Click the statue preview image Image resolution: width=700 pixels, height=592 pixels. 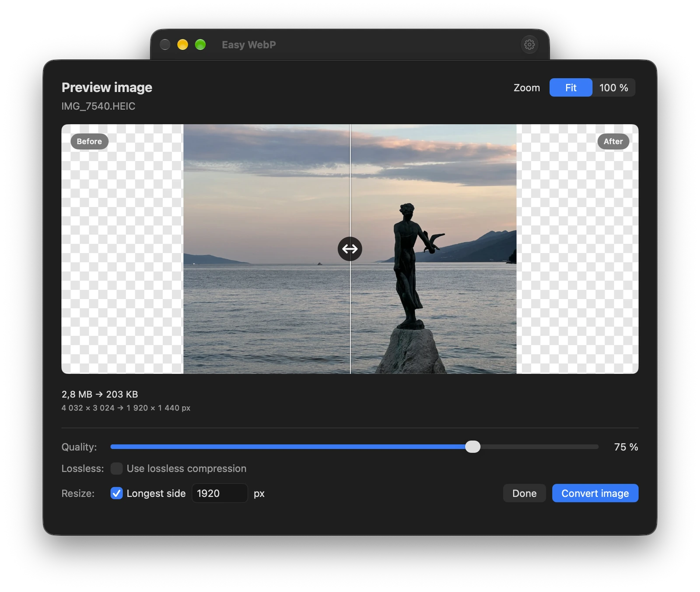(350, 249)
